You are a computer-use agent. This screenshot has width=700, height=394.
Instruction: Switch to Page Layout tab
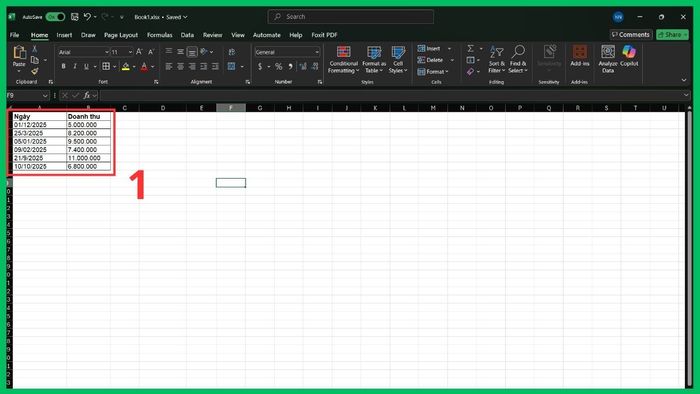(x=121, y=35)
